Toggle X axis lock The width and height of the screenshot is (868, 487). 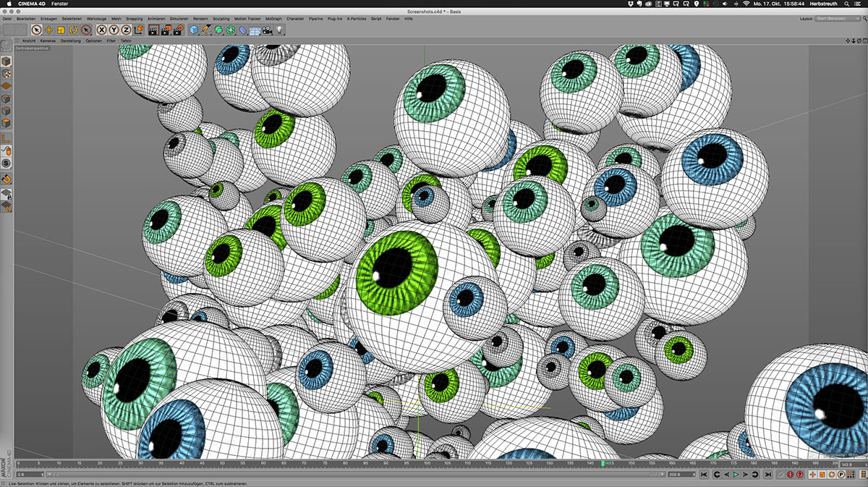[x=102, y=30]
